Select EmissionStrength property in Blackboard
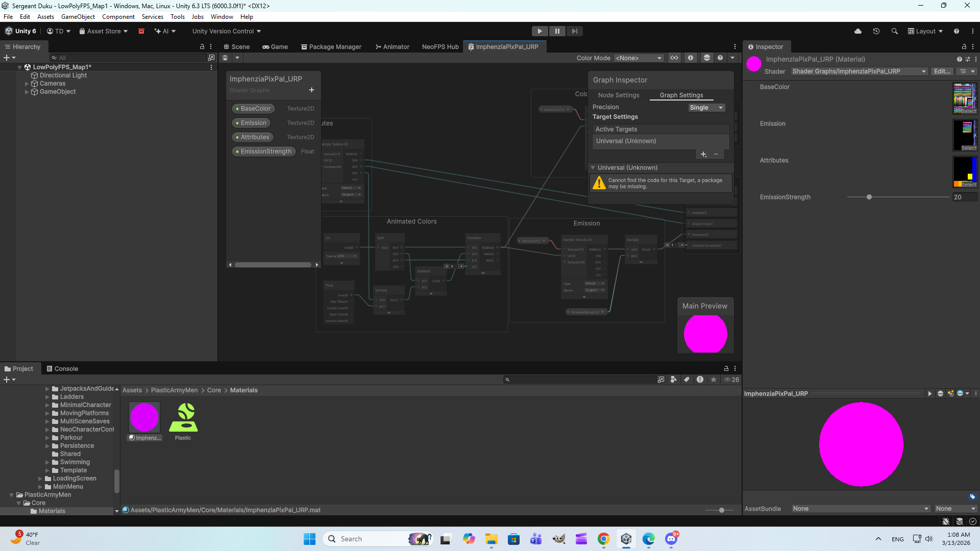The width and height of the screenshot is (980, 551). (263, 152)
